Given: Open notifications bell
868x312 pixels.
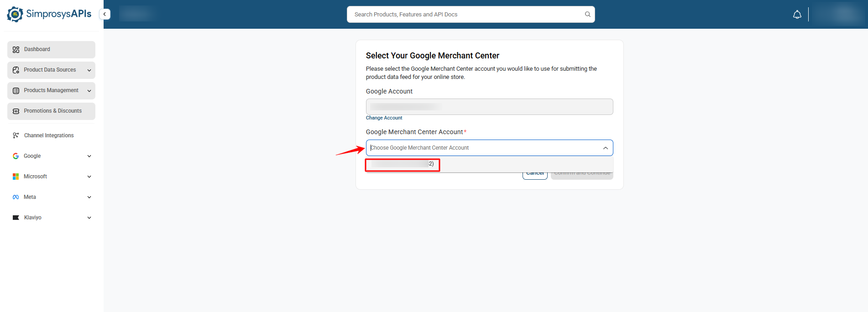Looking at the screenshot, I should (797, 15).
